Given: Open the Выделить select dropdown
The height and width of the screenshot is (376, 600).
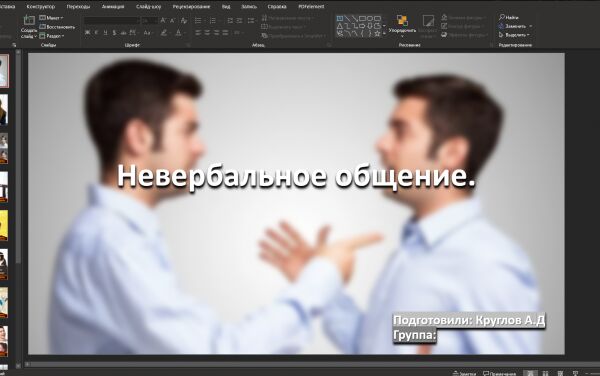Looking at the screenshot, I should (x=514, y=35).
